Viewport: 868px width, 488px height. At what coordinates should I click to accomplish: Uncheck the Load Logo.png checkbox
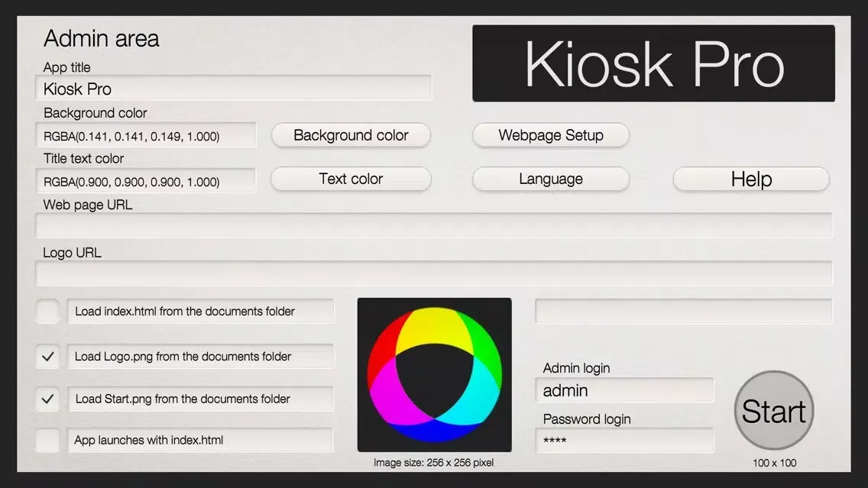point(48,357)
